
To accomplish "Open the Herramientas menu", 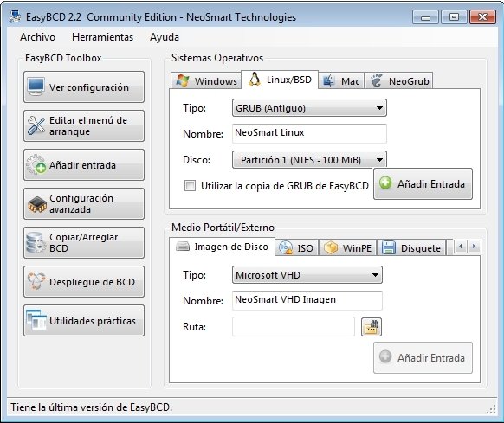I will click(102, 37).
